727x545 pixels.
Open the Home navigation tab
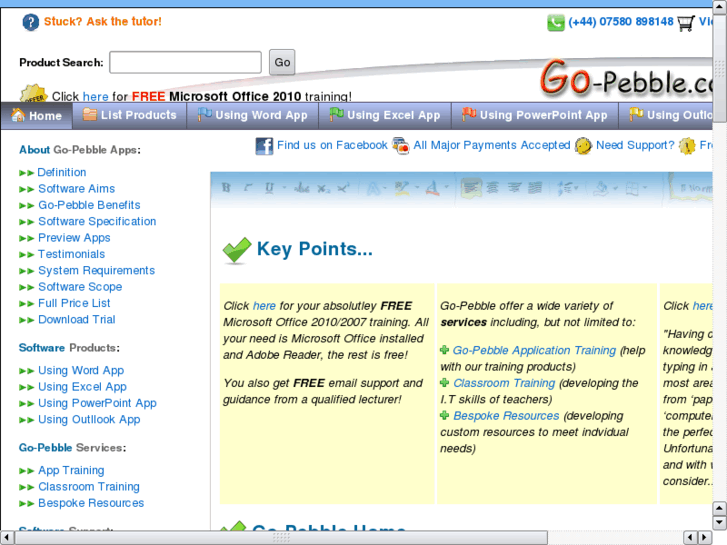click(x=37, y=115)
